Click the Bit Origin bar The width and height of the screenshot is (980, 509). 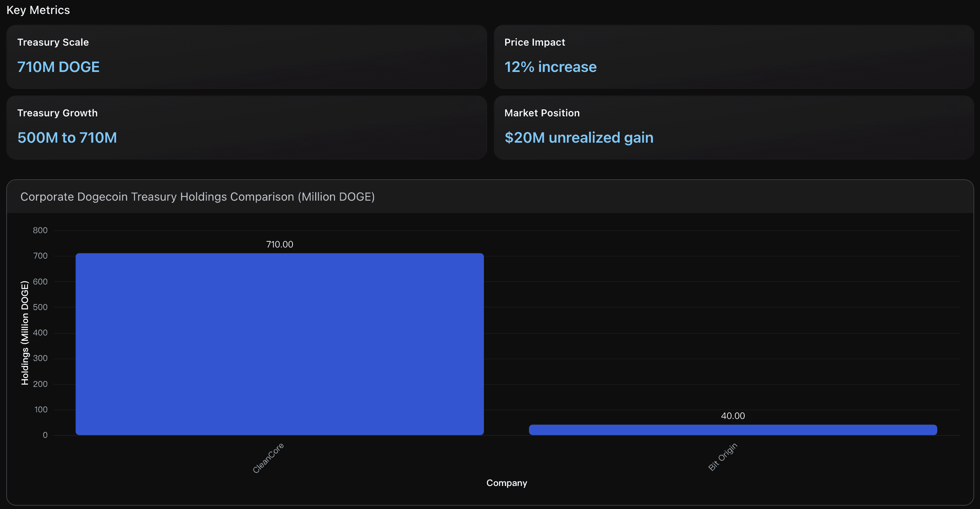pyautogui.click(x=732, y=430)
